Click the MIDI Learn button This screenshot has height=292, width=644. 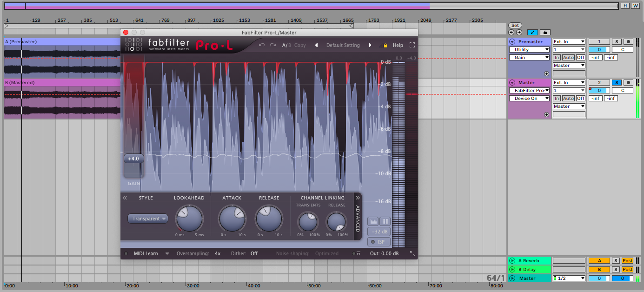click(146, 253)
